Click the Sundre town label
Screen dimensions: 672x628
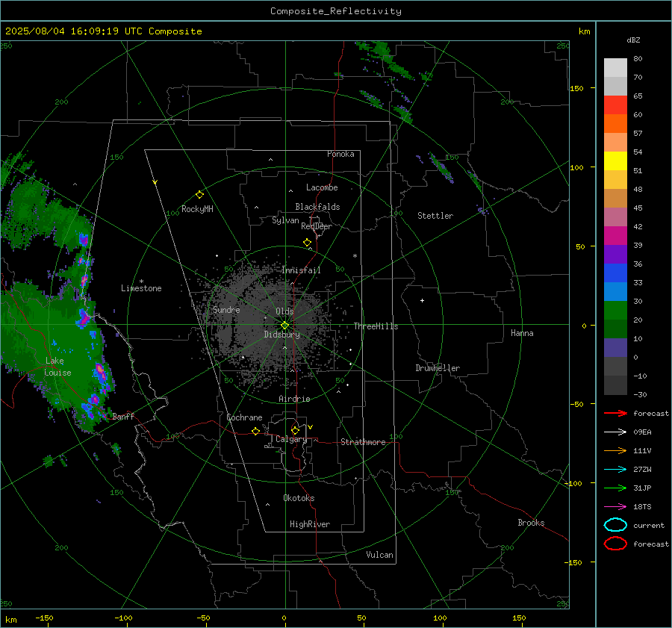point(226,310)
